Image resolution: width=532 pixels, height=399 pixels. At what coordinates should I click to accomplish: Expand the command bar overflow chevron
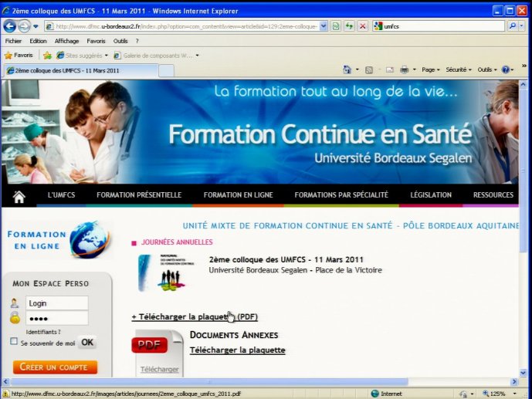point(524,66)
